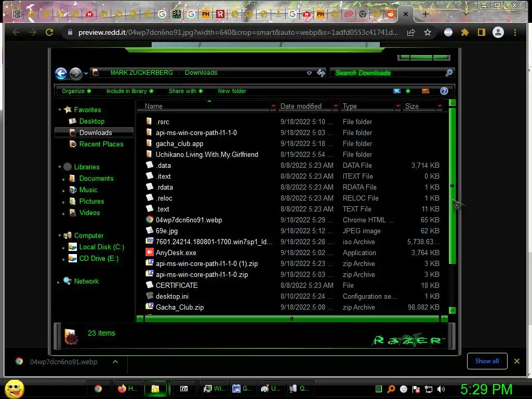Click the vertical scrollbar thumb in file list
Image resolution: width=532 pixels, height=399 pixels.
click(452, 185)
